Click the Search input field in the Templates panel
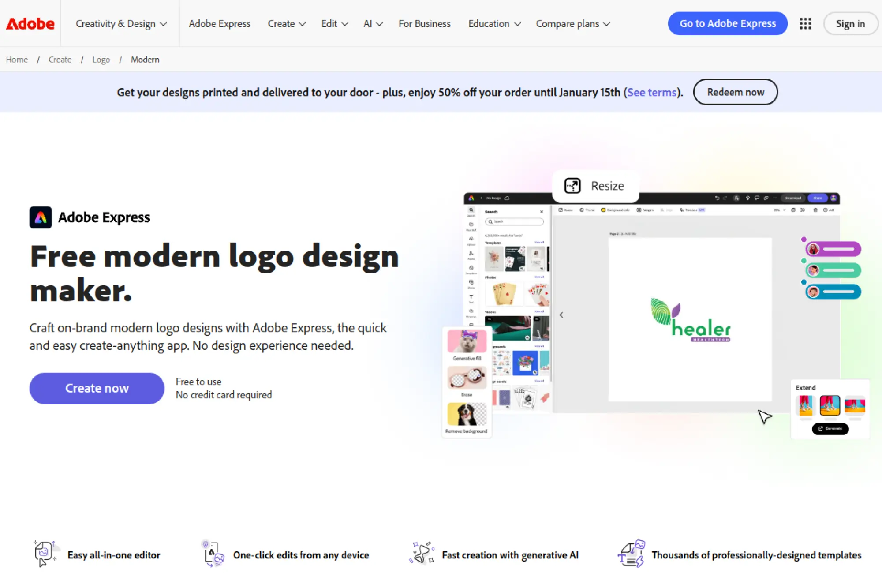Viewport: 882px width, 588px height. pyautogui.click(x=515, y=221)
